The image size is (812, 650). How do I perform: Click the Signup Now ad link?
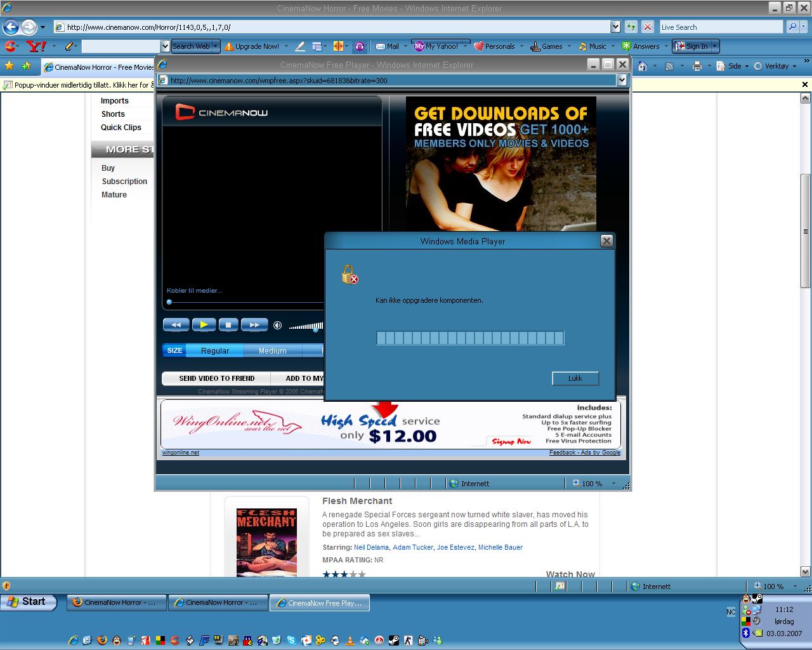pos(511,441)
